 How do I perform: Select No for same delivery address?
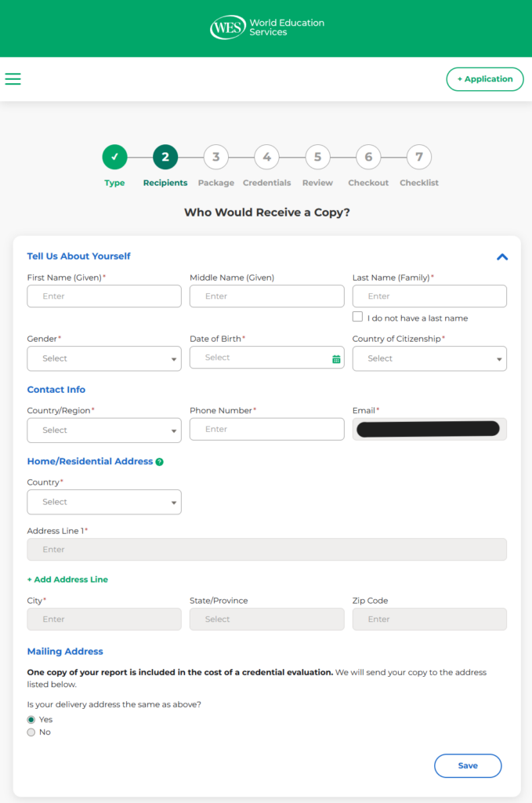[x=31, y=732]
